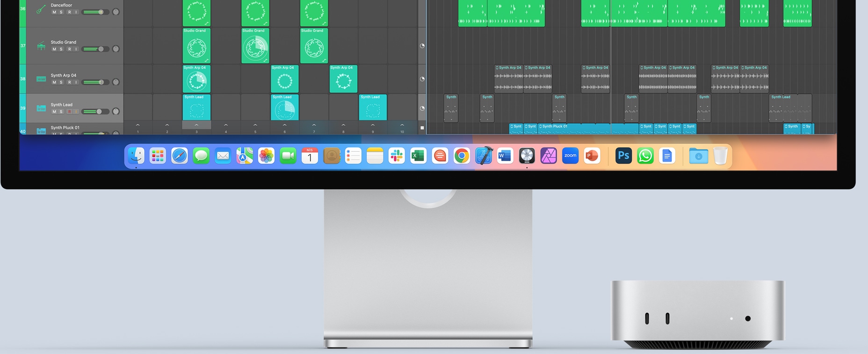
Task: Click the Synth Arp 04 pan knob
Action: pyautogui.click(x=116, y=82)
